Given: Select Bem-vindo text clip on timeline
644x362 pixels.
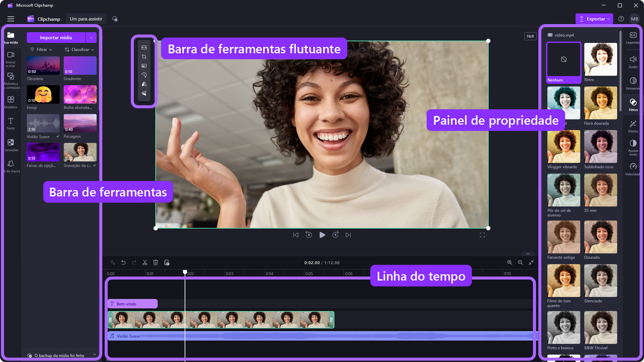Looking at the screenshot, I should [x=132, y=304].
